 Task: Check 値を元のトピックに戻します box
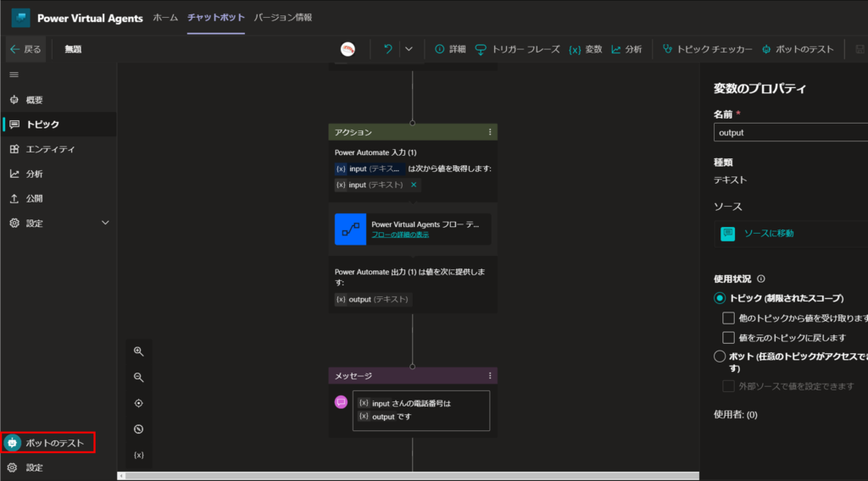click(x=728, y=337)
